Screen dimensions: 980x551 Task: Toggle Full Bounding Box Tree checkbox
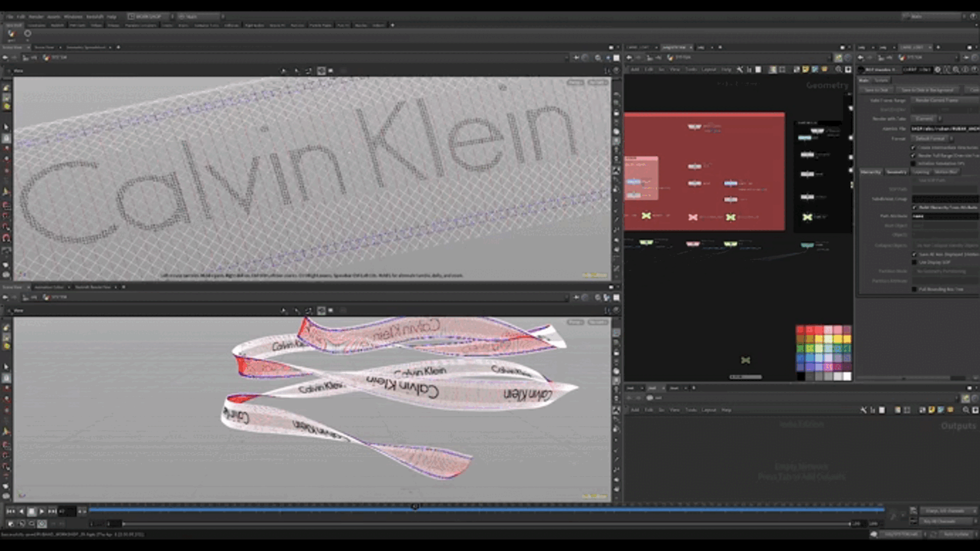click(915, 289)
